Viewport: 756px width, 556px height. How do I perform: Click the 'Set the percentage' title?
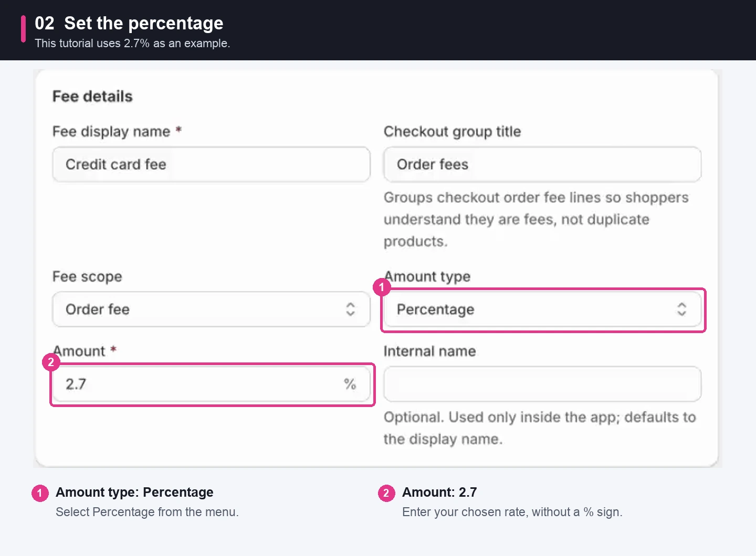point(143,23)
